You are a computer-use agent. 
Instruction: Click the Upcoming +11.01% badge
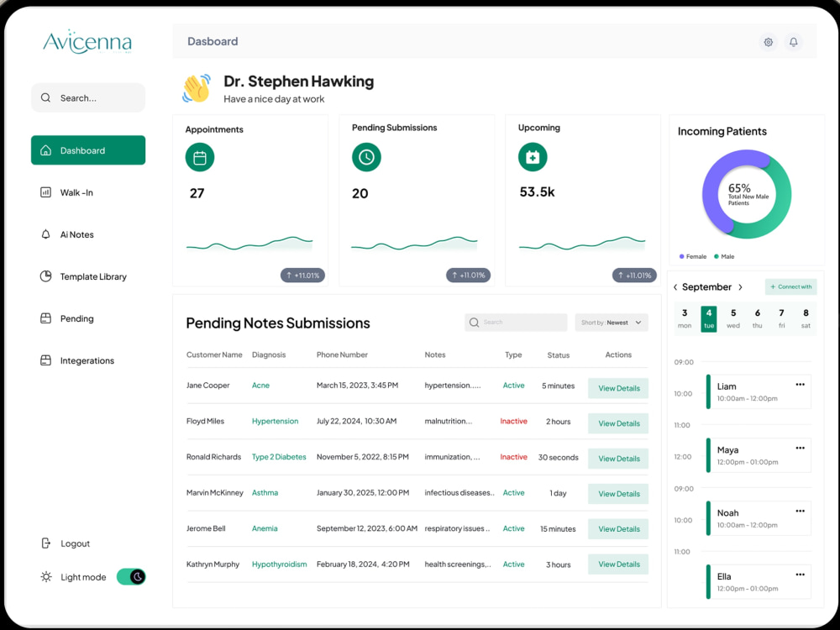click(x=634, y=276)
